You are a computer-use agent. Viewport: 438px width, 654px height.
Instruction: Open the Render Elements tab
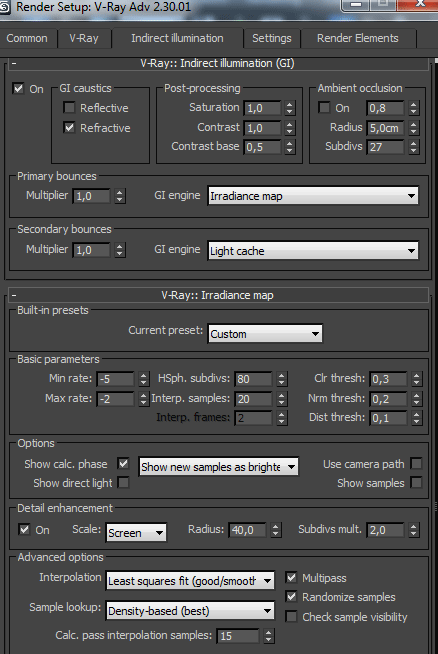coord(357,38)
